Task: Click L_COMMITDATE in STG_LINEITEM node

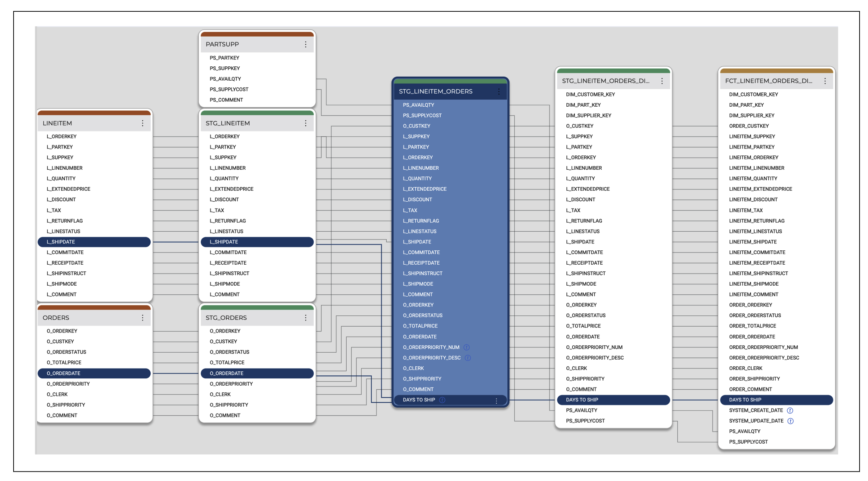Action: (228, 253)
